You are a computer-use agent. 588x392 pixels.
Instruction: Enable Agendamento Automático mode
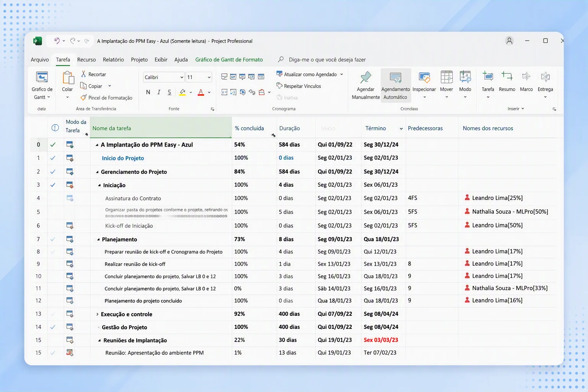tap(395, 86)
